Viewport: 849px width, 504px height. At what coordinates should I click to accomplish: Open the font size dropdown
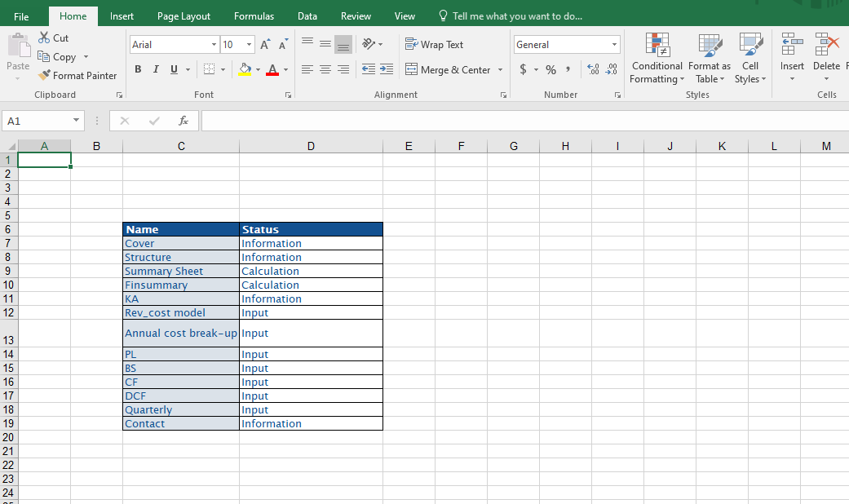pos(249,44)
